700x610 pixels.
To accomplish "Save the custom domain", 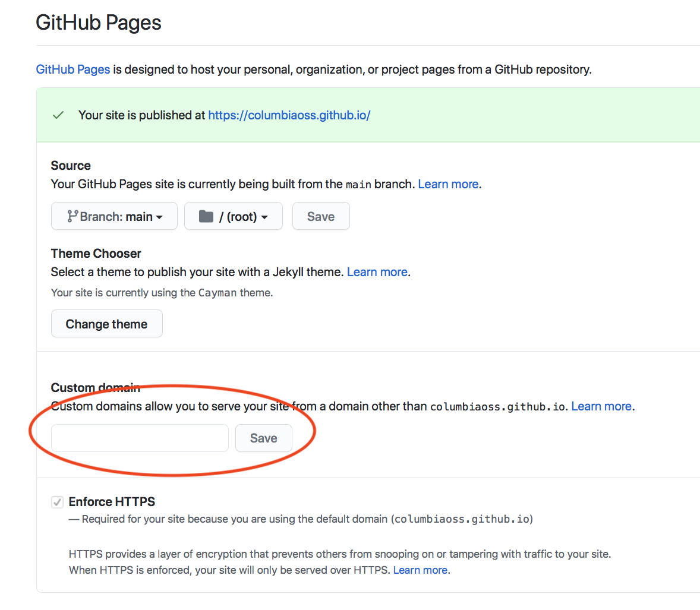I will [264, 438].
